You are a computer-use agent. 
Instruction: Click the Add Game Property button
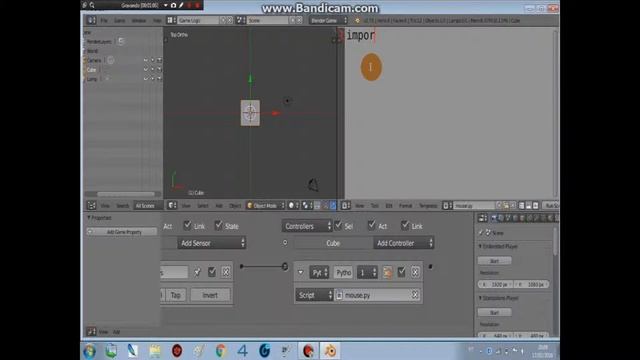point(122,232)
